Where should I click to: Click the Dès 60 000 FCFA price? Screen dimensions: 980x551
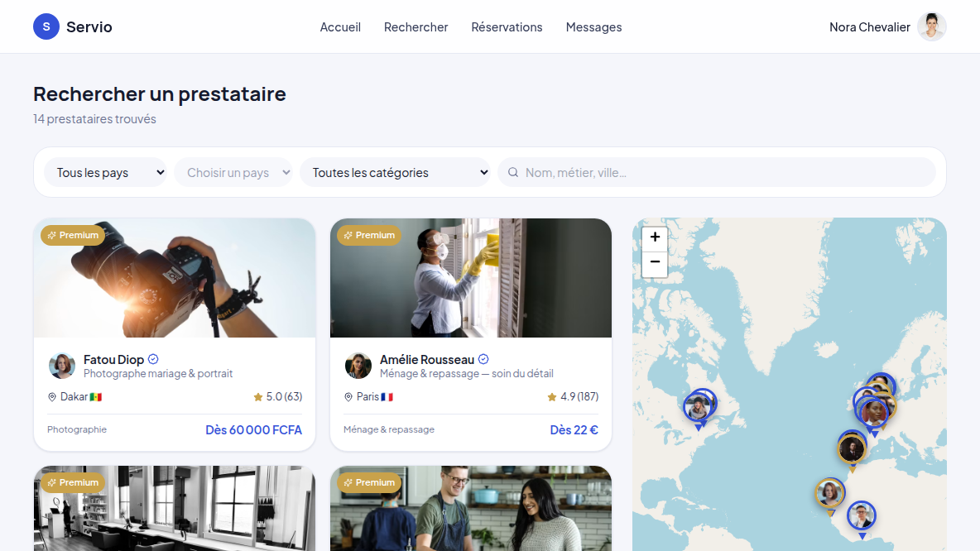[x=254, y=430]
